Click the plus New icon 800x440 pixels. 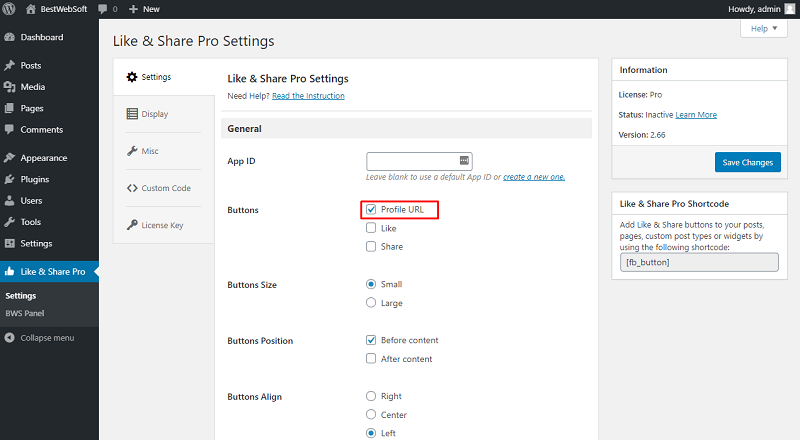click(133, 9)
